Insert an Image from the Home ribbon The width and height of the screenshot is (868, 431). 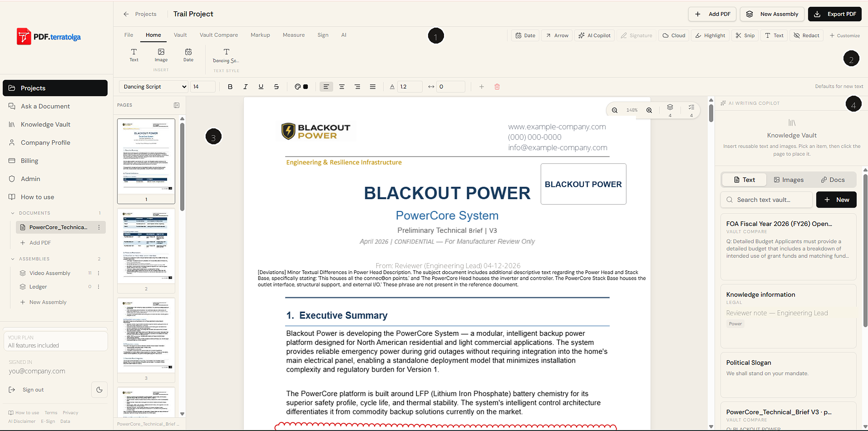161,55
